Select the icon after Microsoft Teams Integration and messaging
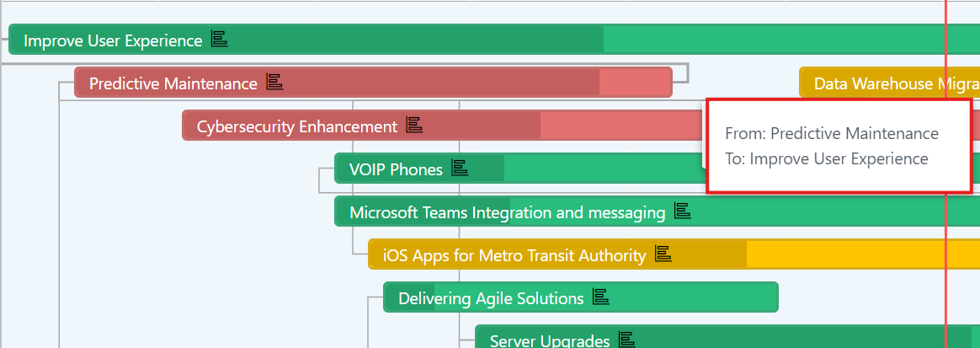 683,211
